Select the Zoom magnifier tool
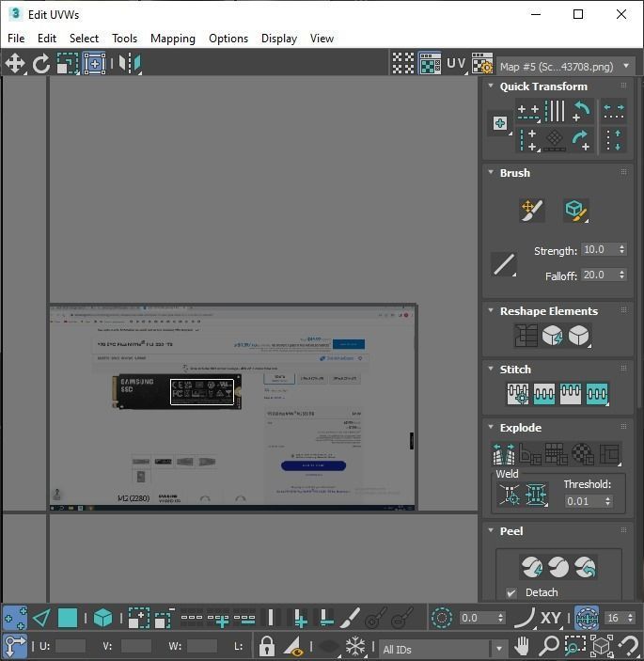This screenshot has width=644, height=661. [548, 645]
